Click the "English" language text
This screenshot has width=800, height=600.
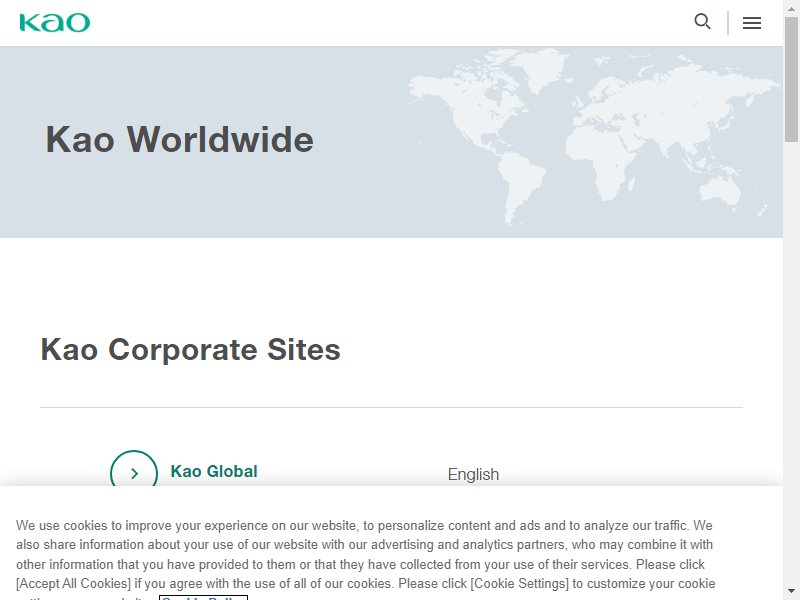[x=473, y=474]
